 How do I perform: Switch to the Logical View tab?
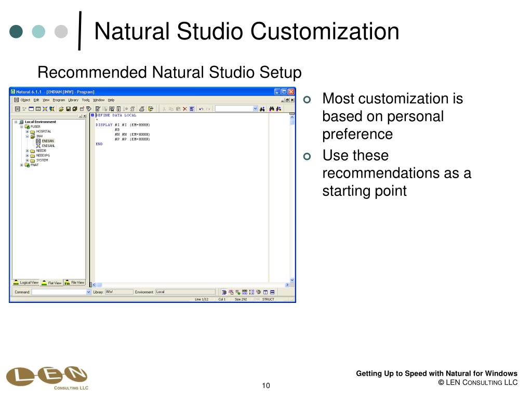pyautogui.click(x=26, y=282)
